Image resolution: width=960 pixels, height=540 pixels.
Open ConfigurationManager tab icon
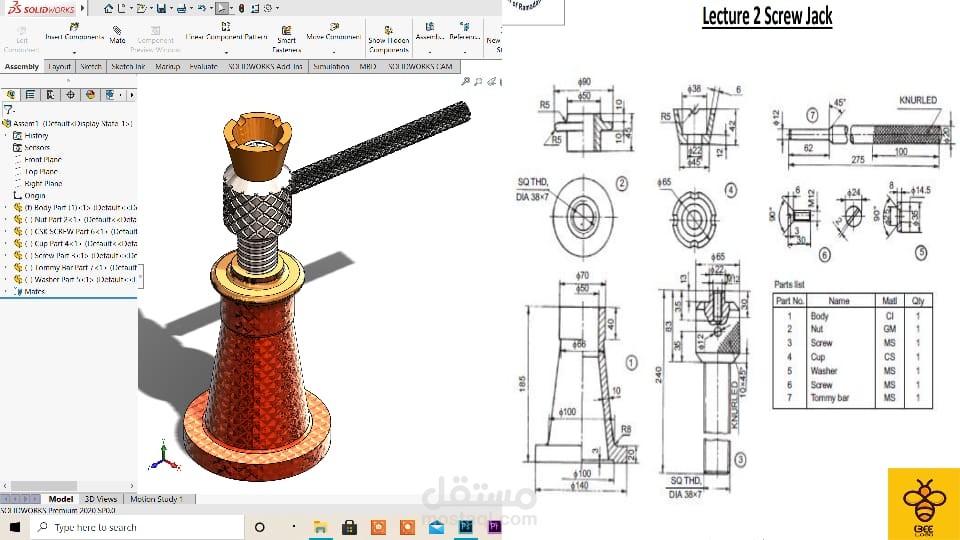tap(50, 94)
